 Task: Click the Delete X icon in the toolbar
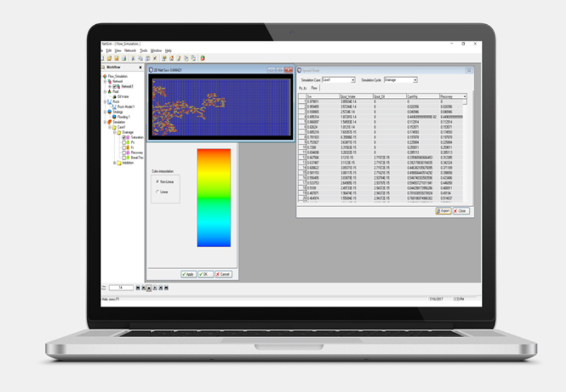click(x=155, y=58)
